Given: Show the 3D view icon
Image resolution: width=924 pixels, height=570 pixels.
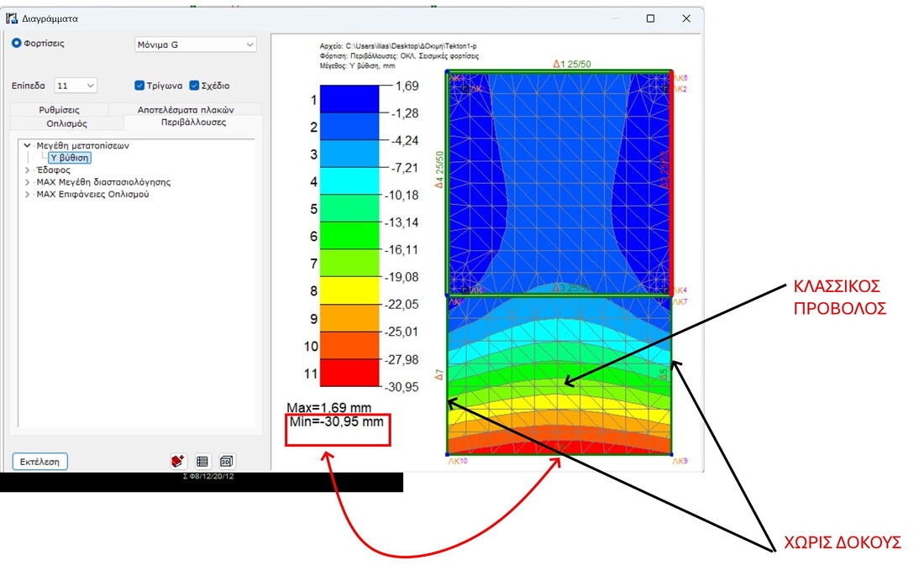Looking at the screenshot, I should [x=227, y=461].
